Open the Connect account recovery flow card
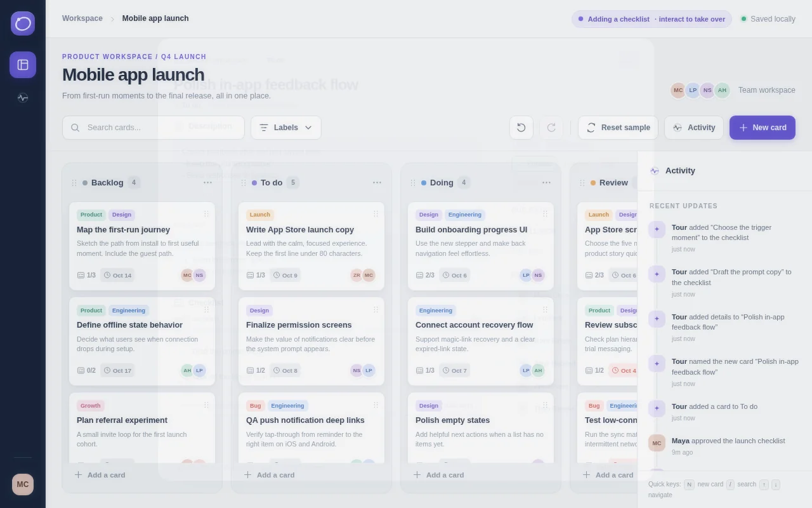Viewport: 812px width, 508px height. pyautogui.click(x=481, y=341)
